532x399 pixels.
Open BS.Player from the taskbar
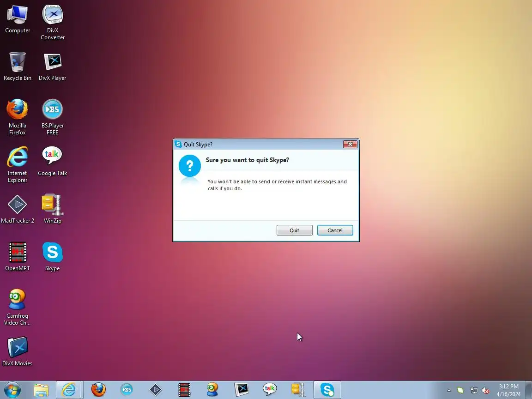127,390
